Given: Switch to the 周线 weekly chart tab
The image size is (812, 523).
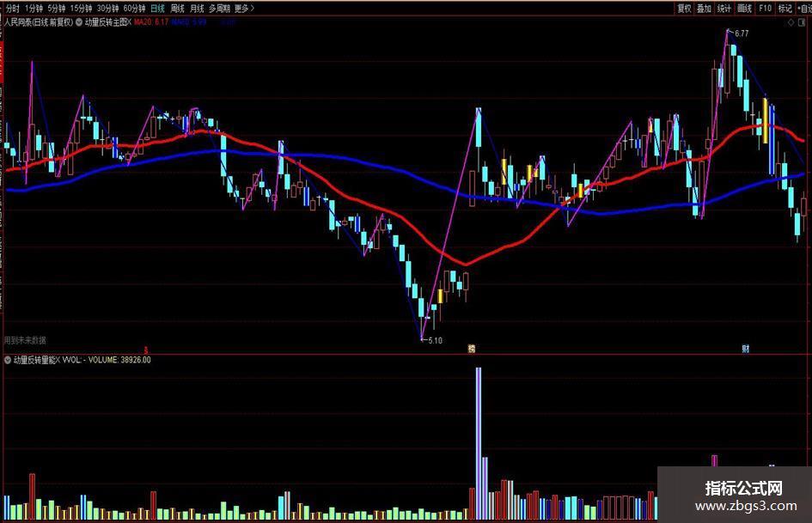Looking at the screenshot, I should click(177, 9).
